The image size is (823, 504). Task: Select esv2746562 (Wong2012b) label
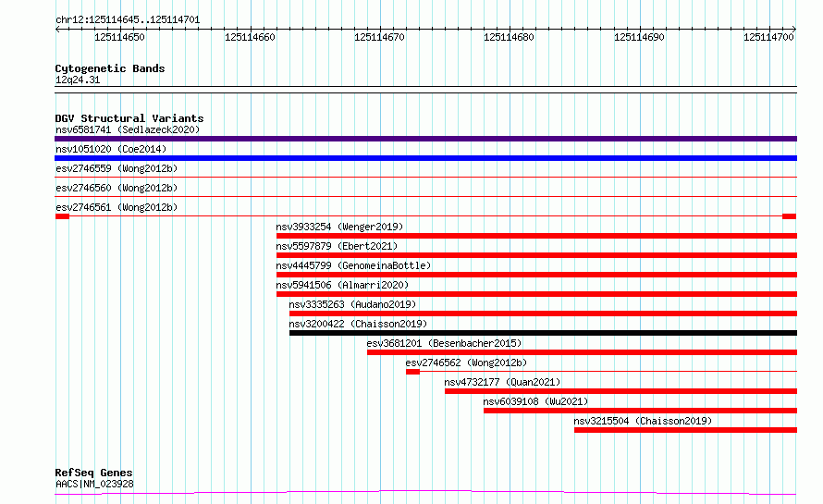pyautogui.click(x=466, y=363)
